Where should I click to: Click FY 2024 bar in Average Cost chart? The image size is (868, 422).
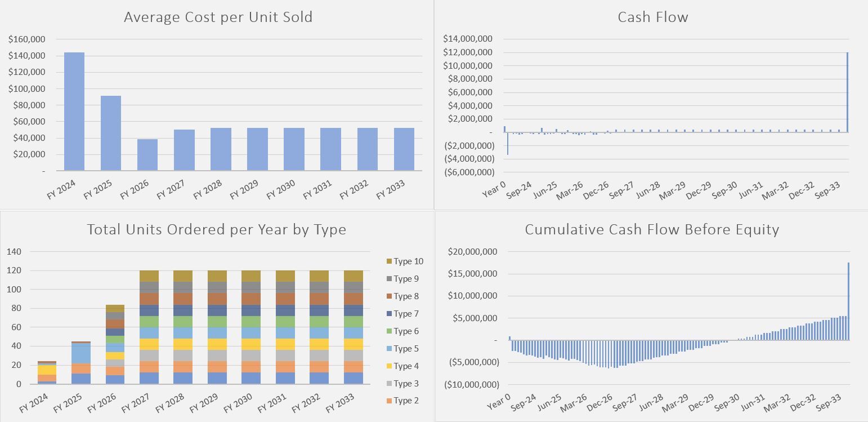click(x=74, y=112)
